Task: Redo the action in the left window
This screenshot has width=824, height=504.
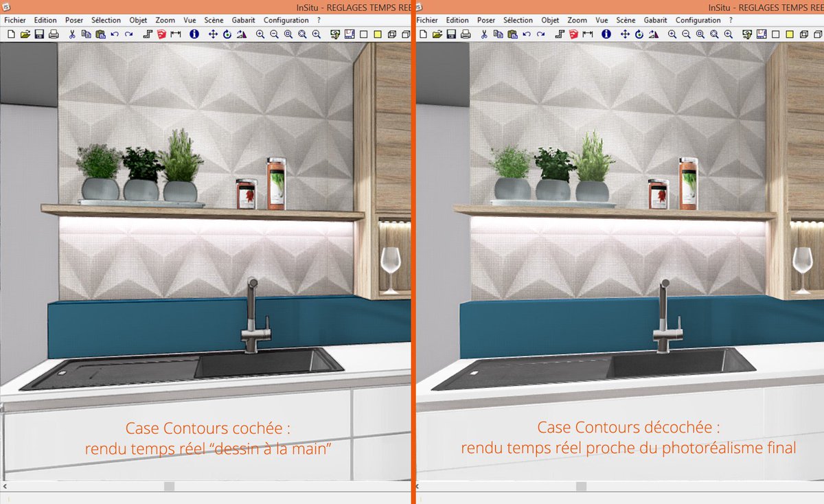Action: 128,34
